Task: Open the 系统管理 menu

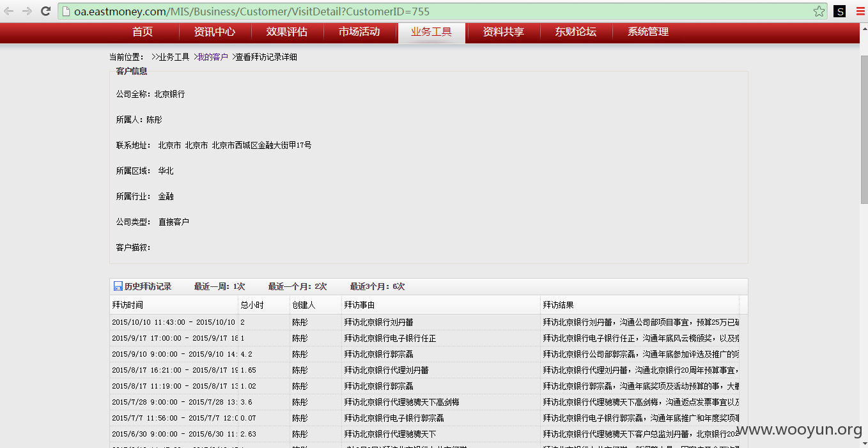Action: (648, 32)
